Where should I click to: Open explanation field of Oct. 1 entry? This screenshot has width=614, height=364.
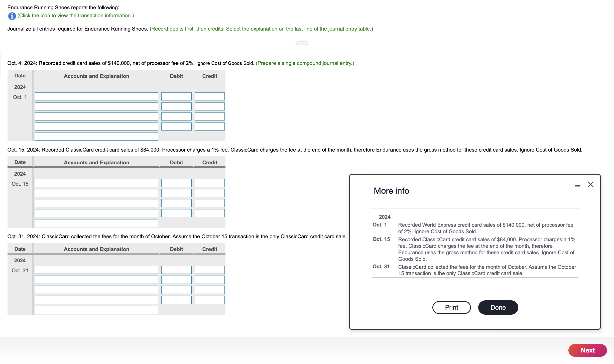click(96, 137)
